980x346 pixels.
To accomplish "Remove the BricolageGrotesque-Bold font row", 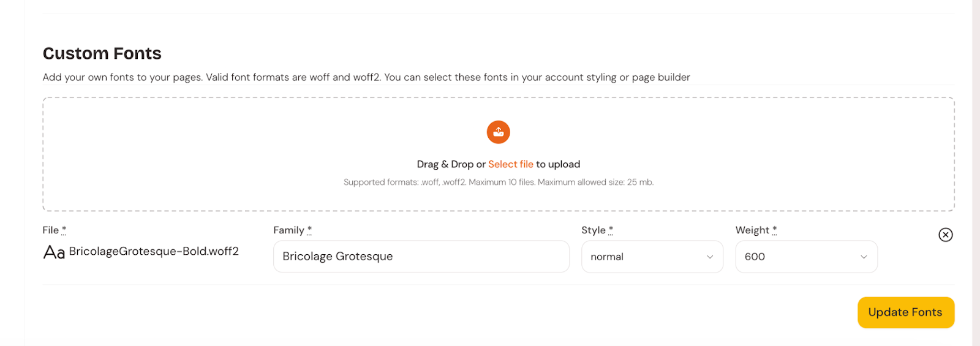I will [x=945, y=235].
